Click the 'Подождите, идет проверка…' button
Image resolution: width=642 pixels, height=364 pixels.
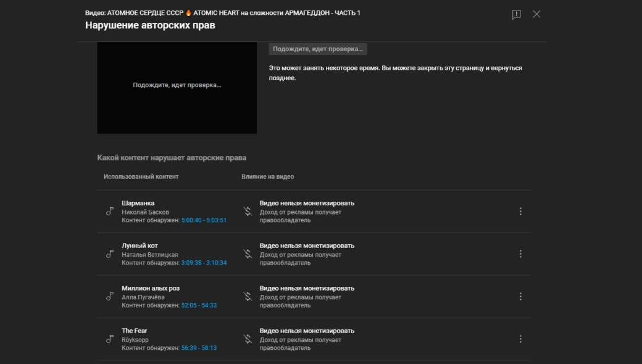[318, 49]
